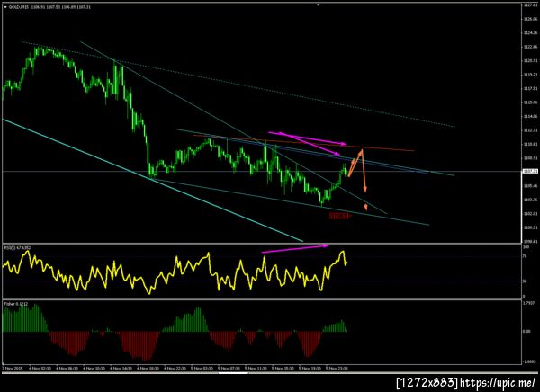The image size is (540, 392).
Task: Click the 5 Nov 11:00 time label
Action: [256, 369]
